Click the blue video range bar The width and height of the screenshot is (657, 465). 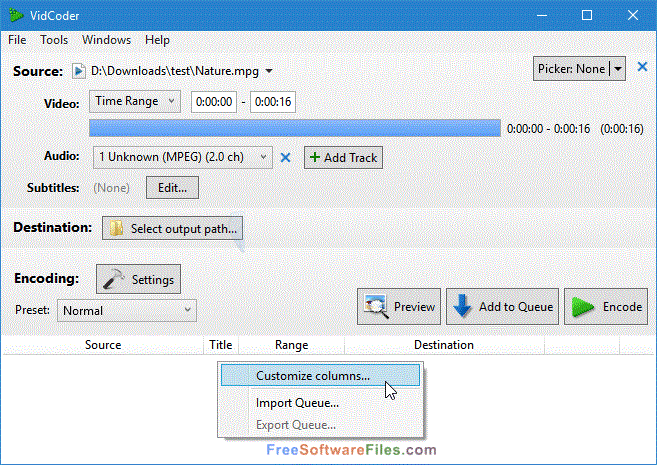click(295, 128)
